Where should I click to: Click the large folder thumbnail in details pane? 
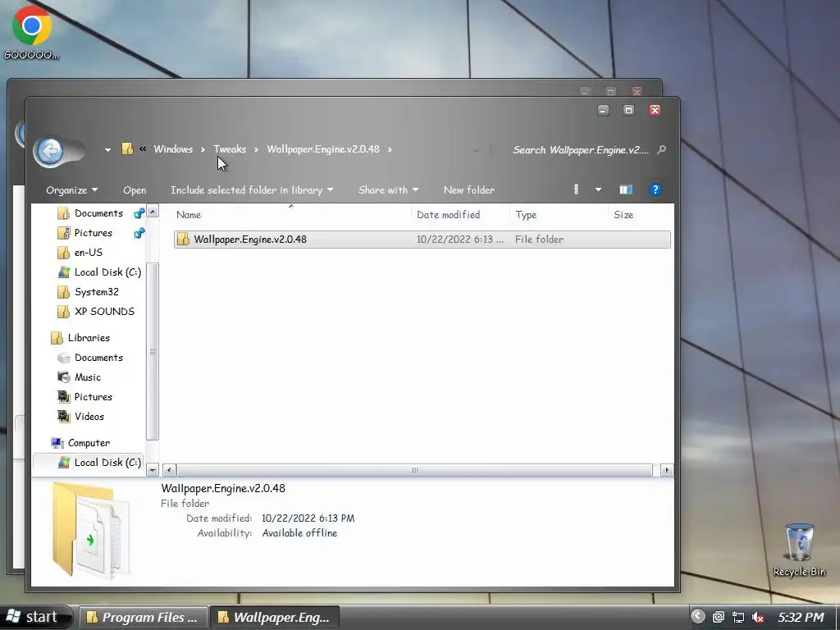pos(90,532)
